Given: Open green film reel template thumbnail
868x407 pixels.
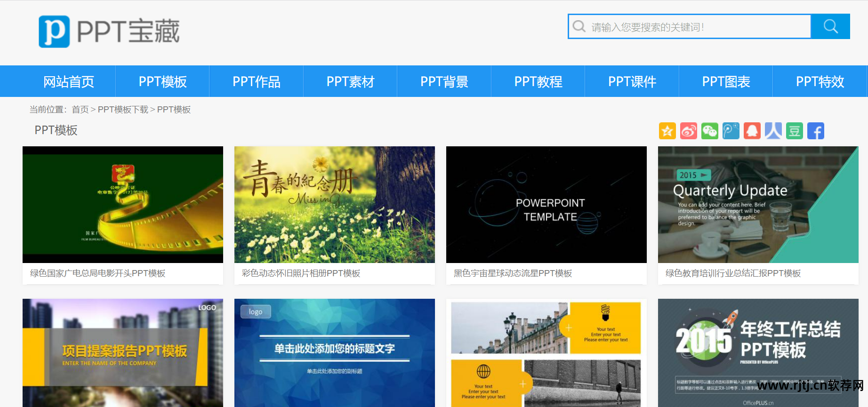Looking at the screenshot, I should pyautogui.click(x=123, y=204).
